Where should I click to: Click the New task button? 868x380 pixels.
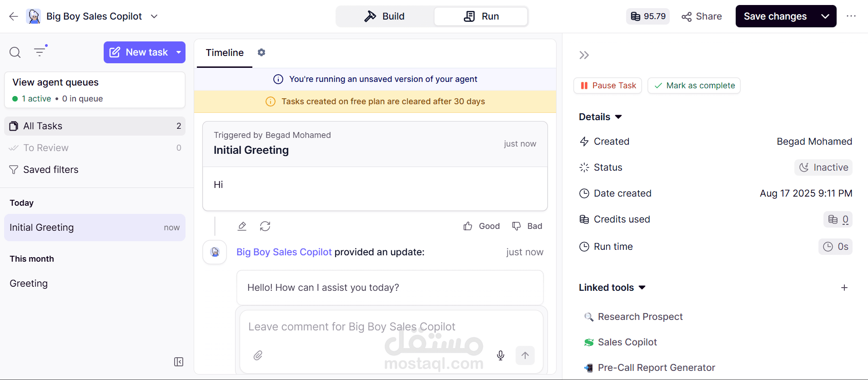point(139,52)
